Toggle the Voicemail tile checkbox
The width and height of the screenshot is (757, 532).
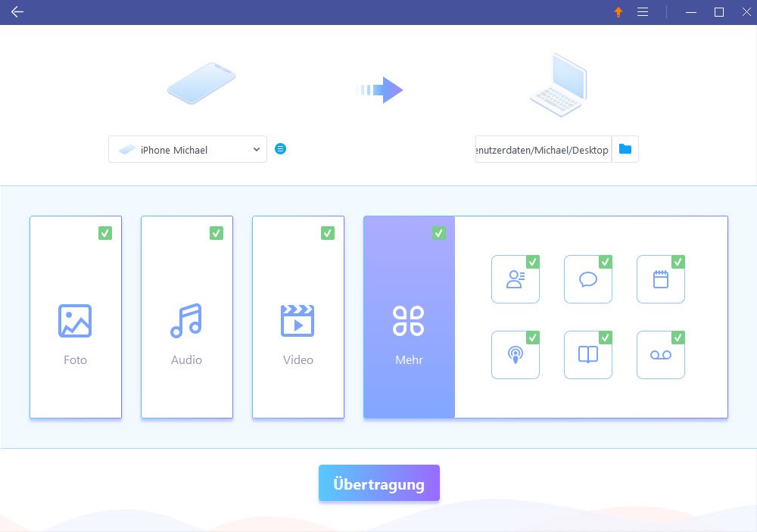pyautogui.click(x=678, y=338)
